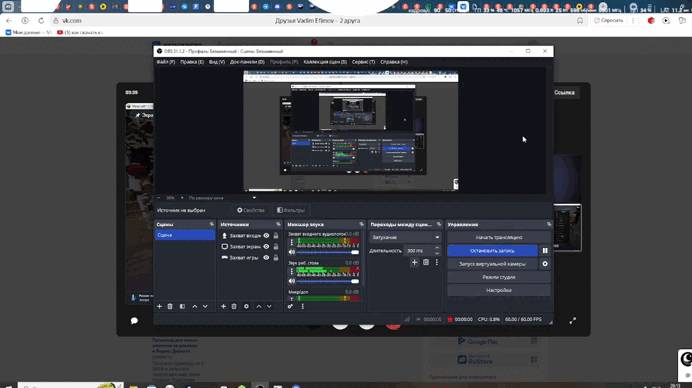Viewport: 692px width, 388px height.
Task: Open source Свойства button
Action: (251, 211)
